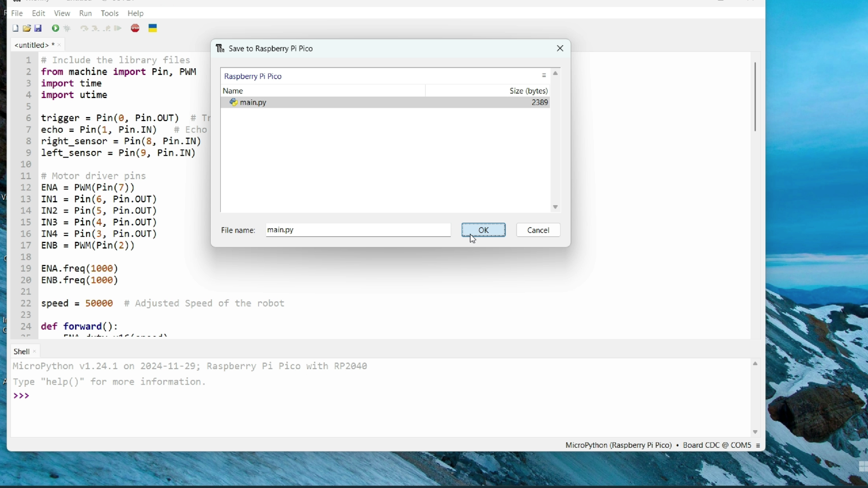Click the Ukraine flag support icon
Screen dimensions: 868x488
click(153, 28)
